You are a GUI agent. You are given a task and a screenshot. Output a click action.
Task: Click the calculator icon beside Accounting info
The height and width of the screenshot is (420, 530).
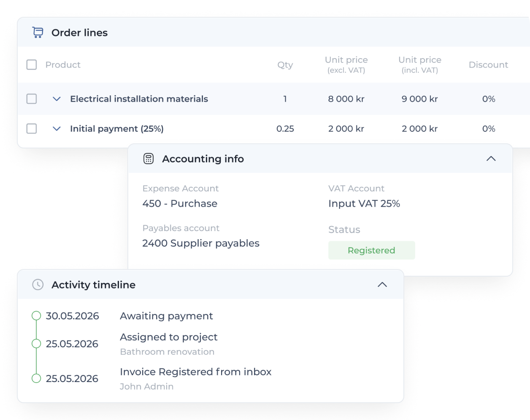149,159
